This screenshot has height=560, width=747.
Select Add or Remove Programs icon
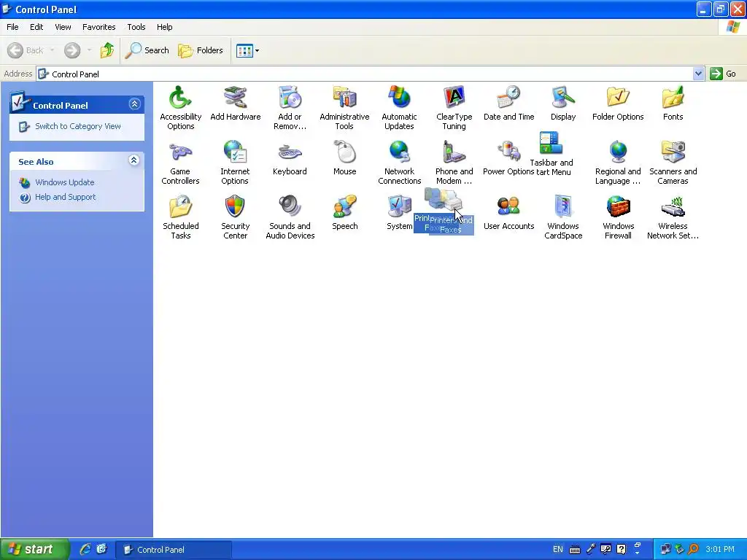(290, 98)
